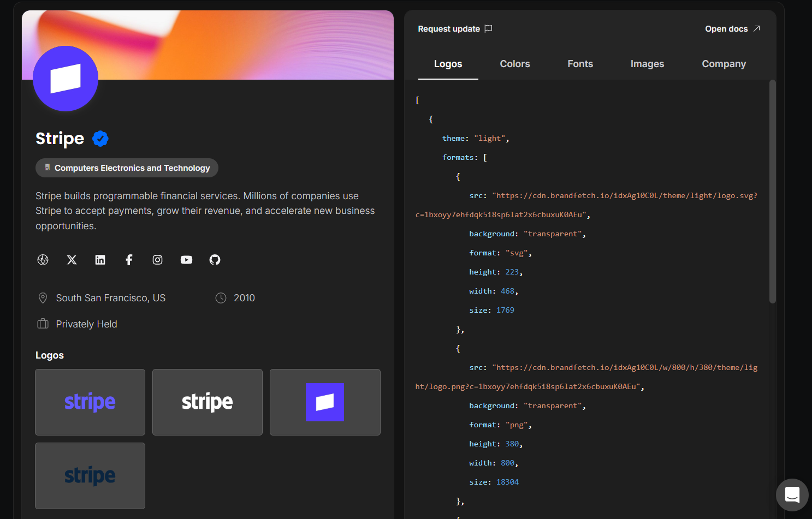812x519 pixels.
Task: Click the Open docs link
Action: coord(732,28)
